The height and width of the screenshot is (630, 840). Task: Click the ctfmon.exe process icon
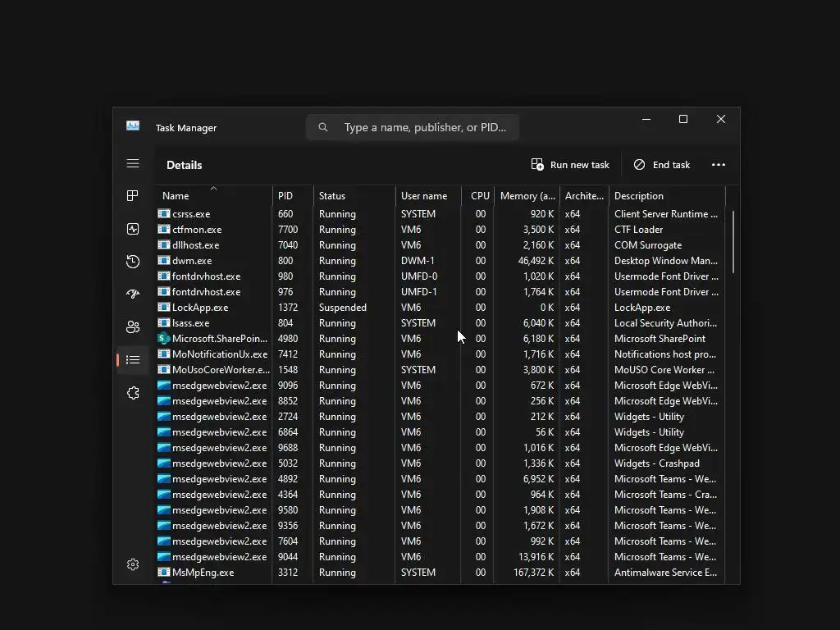click(x=164, y=230)
